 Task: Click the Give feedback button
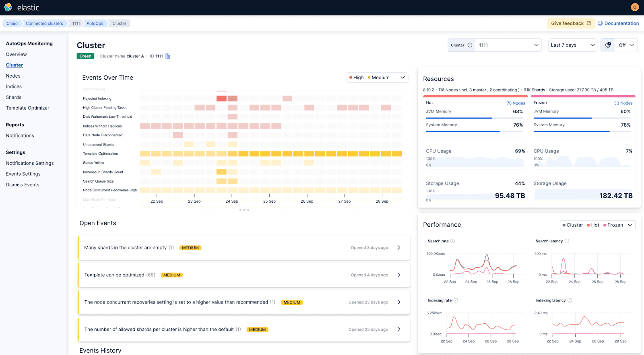570,24
